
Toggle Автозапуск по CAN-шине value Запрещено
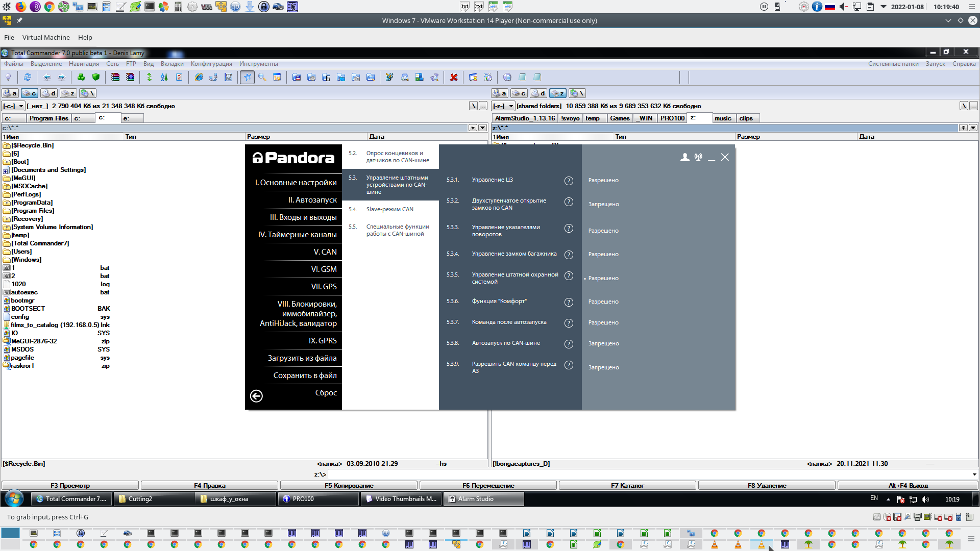click(603, 343)
